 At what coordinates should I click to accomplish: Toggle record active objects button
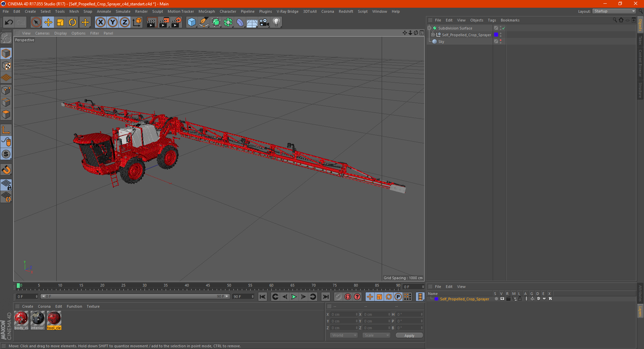338,297
